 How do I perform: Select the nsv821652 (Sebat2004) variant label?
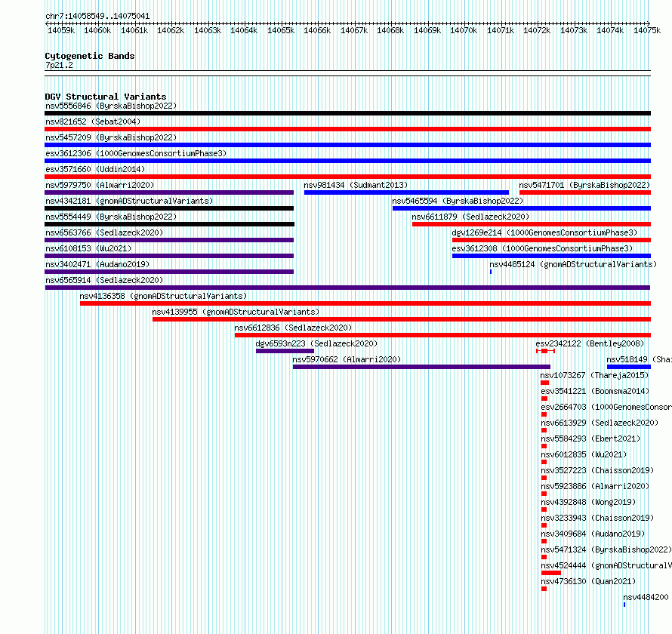click(x=93, y=122)
